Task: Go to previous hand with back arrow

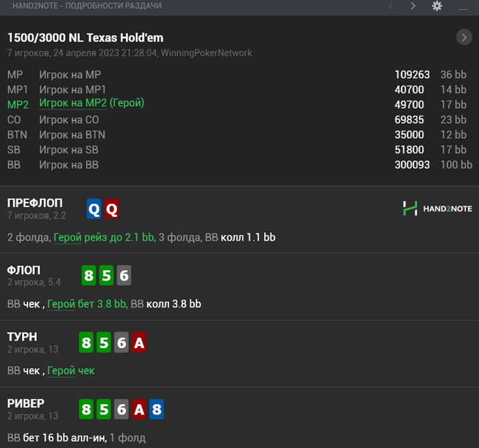Action: [391, 6]
